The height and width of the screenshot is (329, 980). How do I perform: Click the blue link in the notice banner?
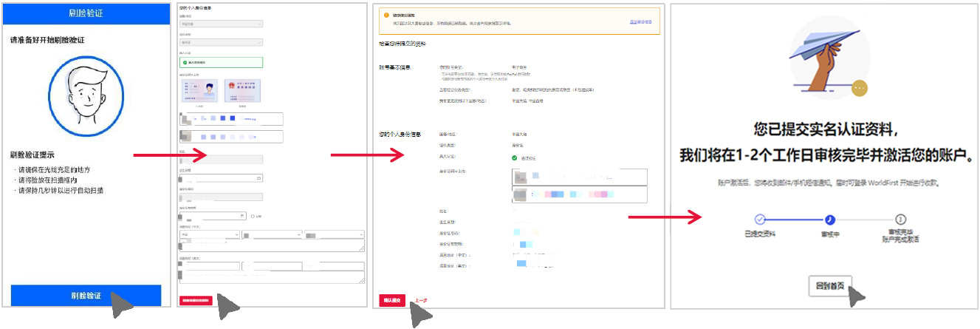click(641, 22)
